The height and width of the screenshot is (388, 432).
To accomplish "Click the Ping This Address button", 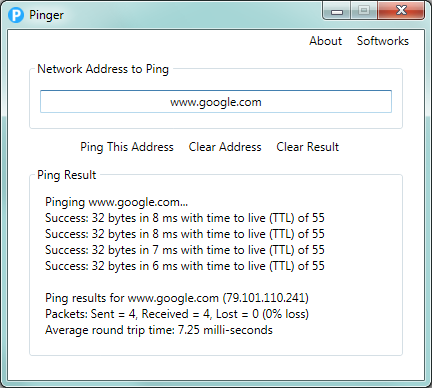I will (x=127, y=147).
